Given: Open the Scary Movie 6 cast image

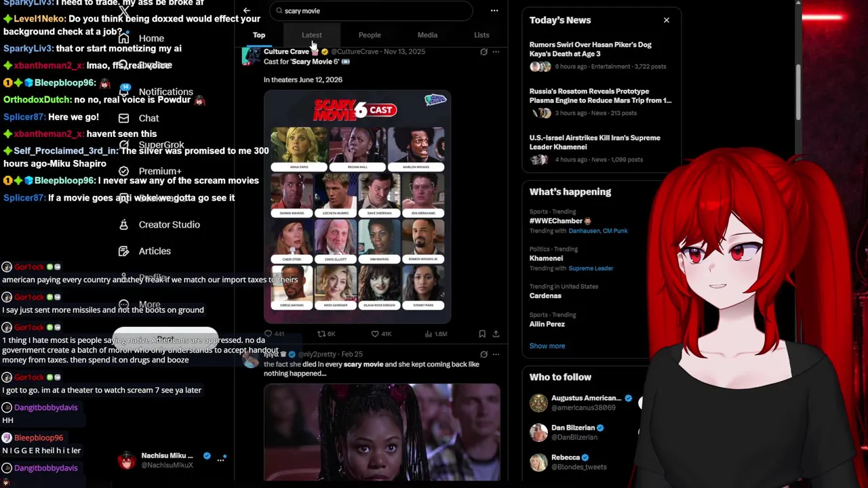Looking at the screenshot, I should [357, 206].
